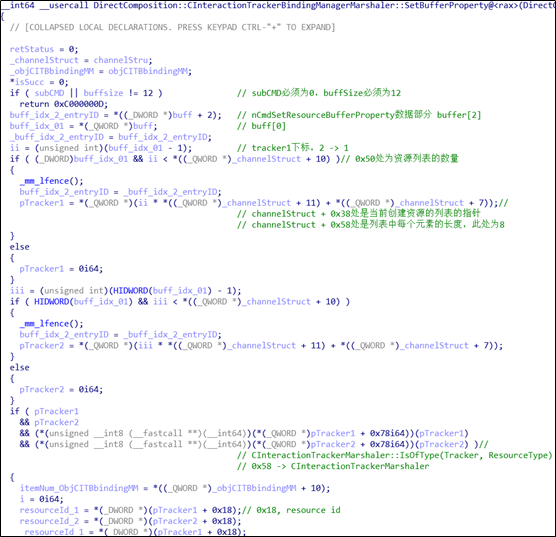Select the '&& pTracker2' condition line
This screenshot has width=556, height=537.
click(x=49, y=423)
